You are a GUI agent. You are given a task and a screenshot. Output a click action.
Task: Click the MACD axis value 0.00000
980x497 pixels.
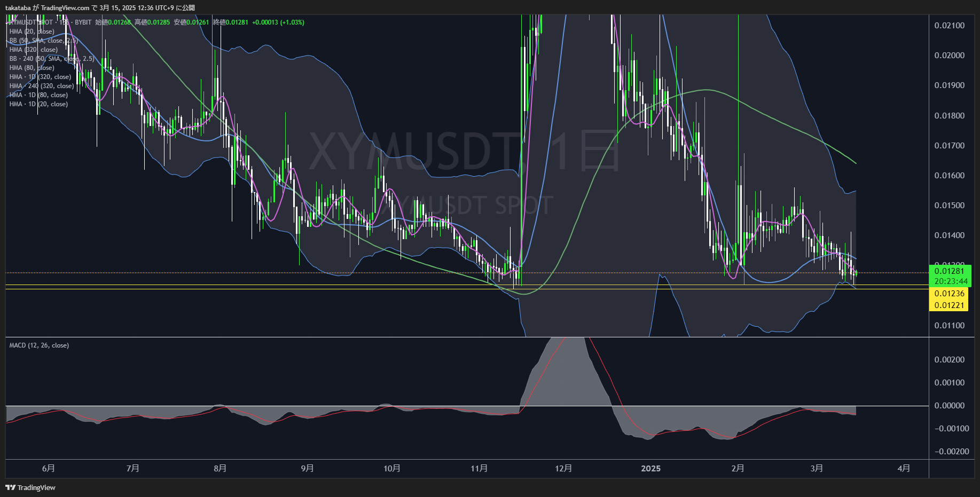[x=950, y=406]
